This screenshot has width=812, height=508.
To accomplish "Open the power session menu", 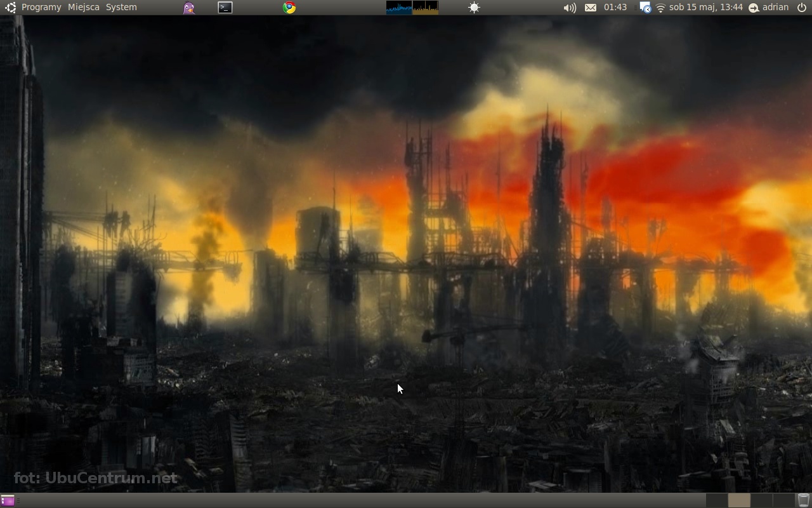I will 802,8.
